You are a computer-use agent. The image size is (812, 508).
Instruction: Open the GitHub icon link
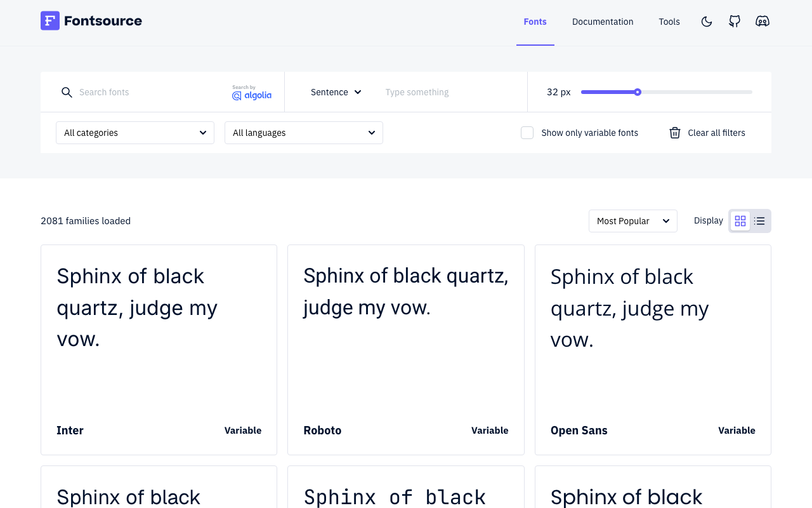(735, 22)
